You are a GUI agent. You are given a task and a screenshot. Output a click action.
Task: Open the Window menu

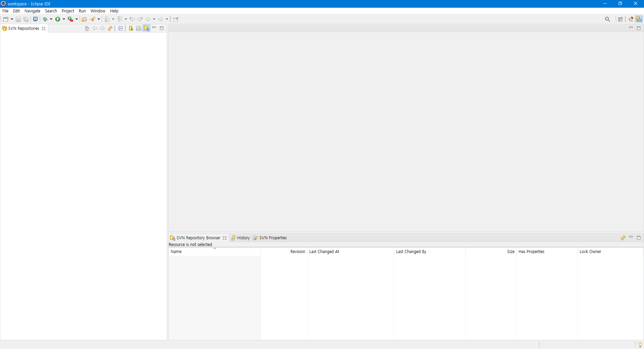pos(98,11)
